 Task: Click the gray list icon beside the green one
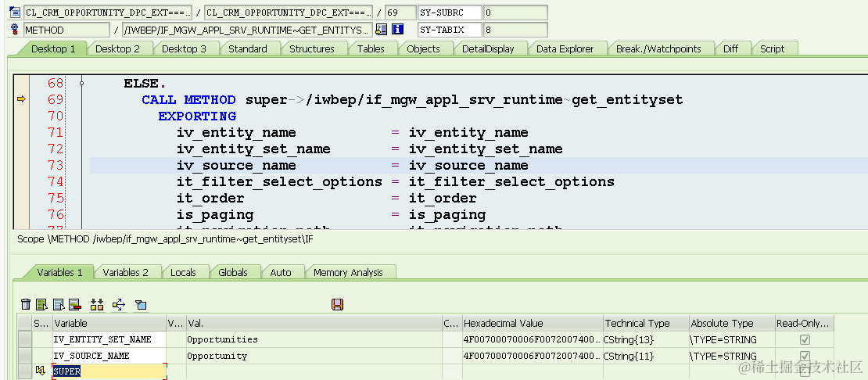pos(59,304)
